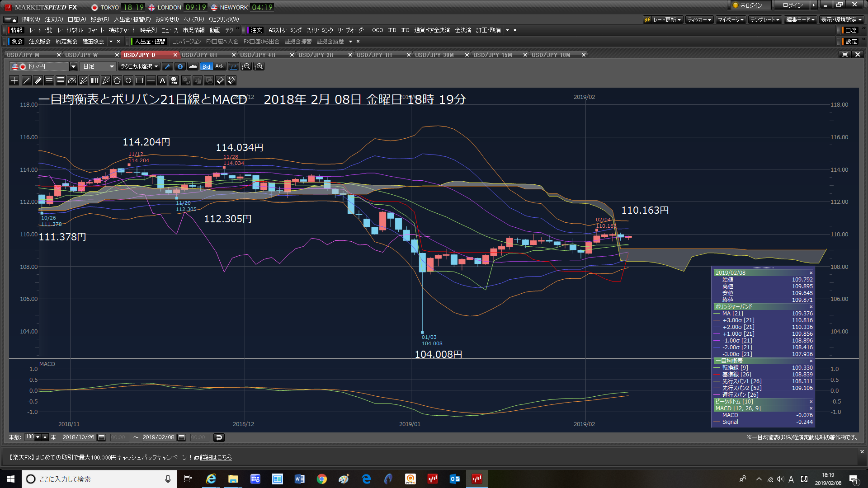Click the start date field 2018/10/26
The width and height of the screenshot is (868, 488).
[79, 437]
